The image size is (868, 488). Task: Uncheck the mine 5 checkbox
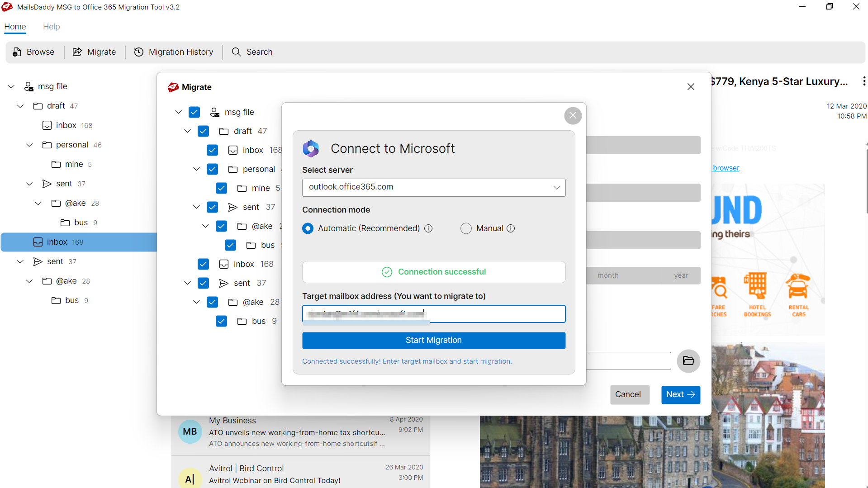point(222,188)
